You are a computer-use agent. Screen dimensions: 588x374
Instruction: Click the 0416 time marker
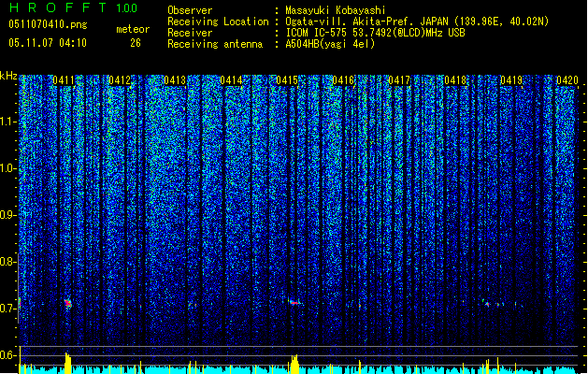point(343,80)
